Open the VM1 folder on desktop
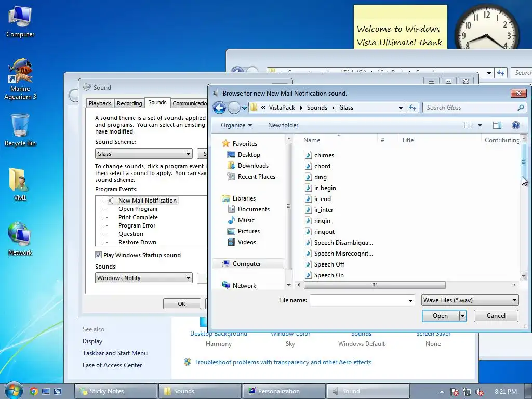Viewport: 532px width, 399px height. tap(20, 184)
